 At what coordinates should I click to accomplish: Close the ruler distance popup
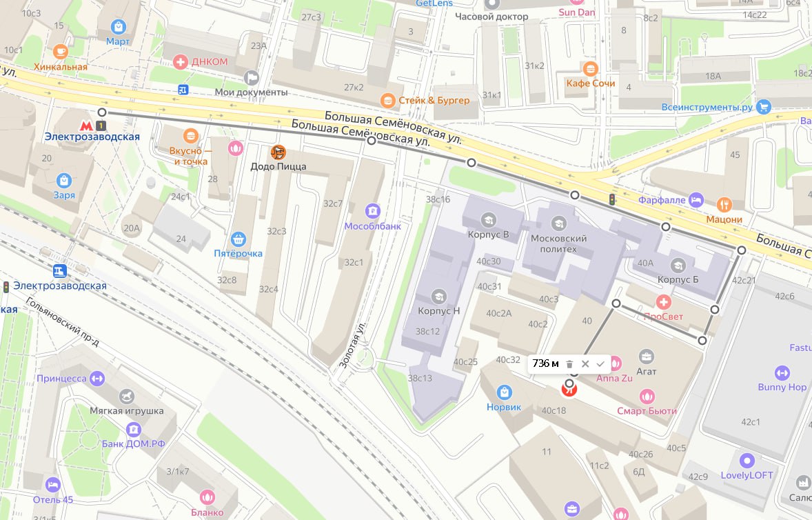(585, 363)
